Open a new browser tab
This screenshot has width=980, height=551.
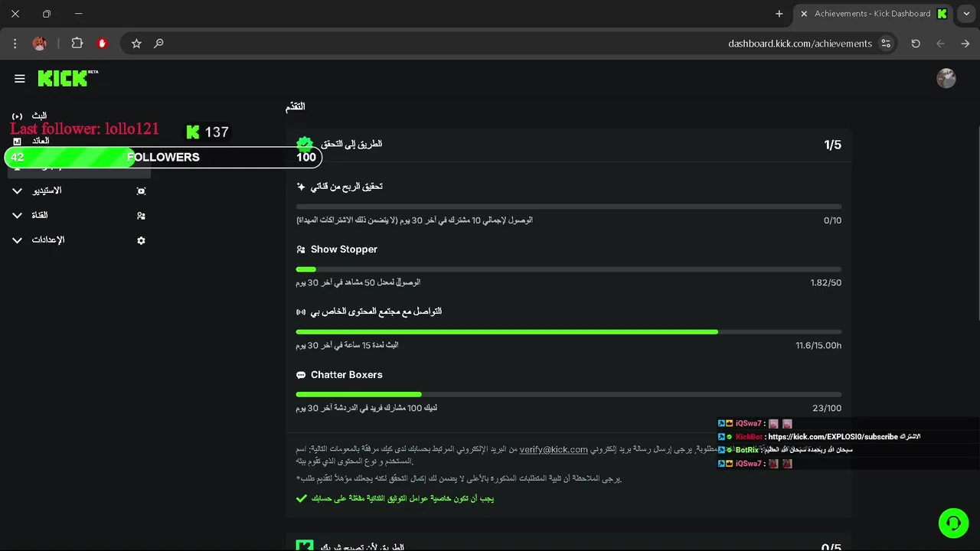coord(779,14)
